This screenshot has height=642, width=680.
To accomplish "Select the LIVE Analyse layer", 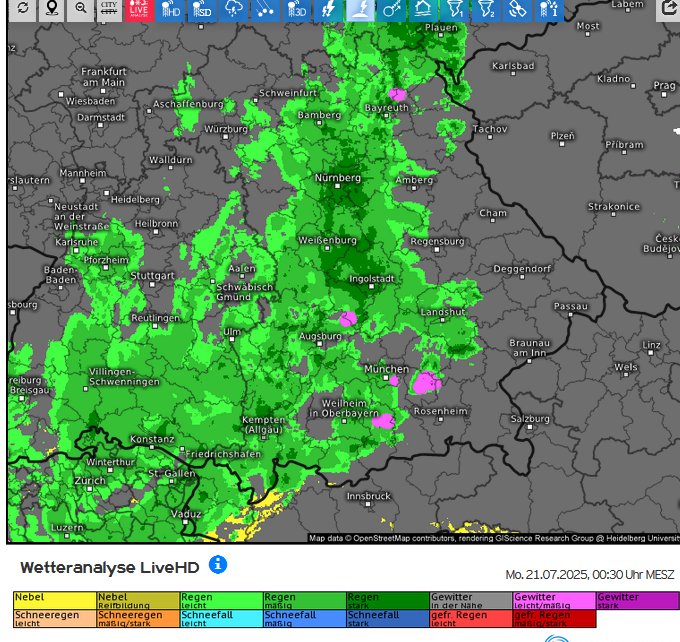I will (139, 10).
